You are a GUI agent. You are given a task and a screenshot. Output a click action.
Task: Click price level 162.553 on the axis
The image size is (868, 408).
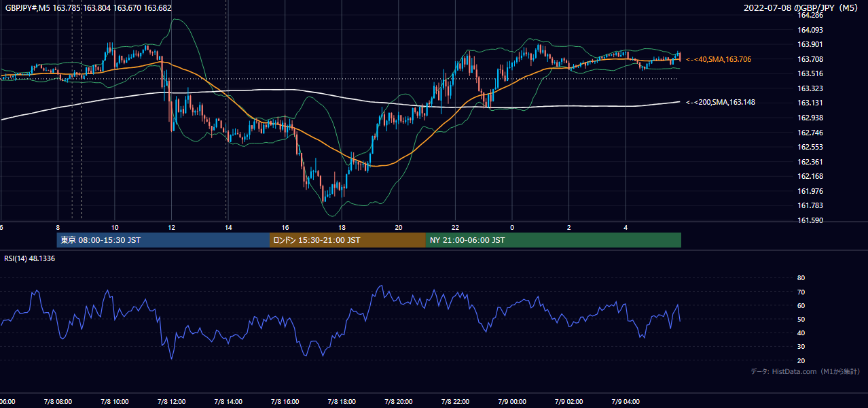810,147
